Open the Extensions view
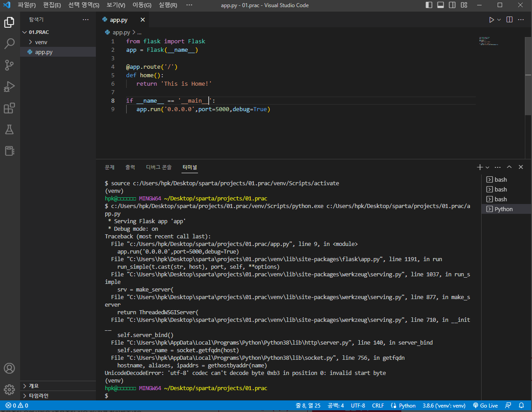The width and height of the screenshot is (532, 412). tap(9, 108)
